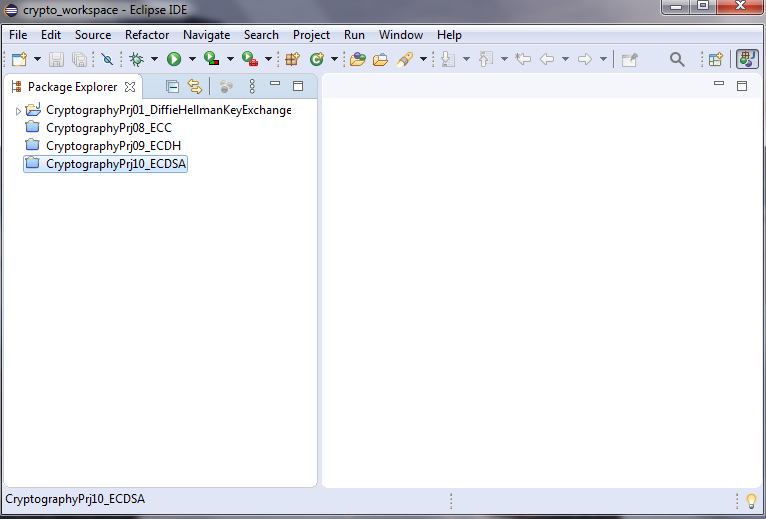
Task: Click the Focus on Active Task icon
Action: (226, 86)
